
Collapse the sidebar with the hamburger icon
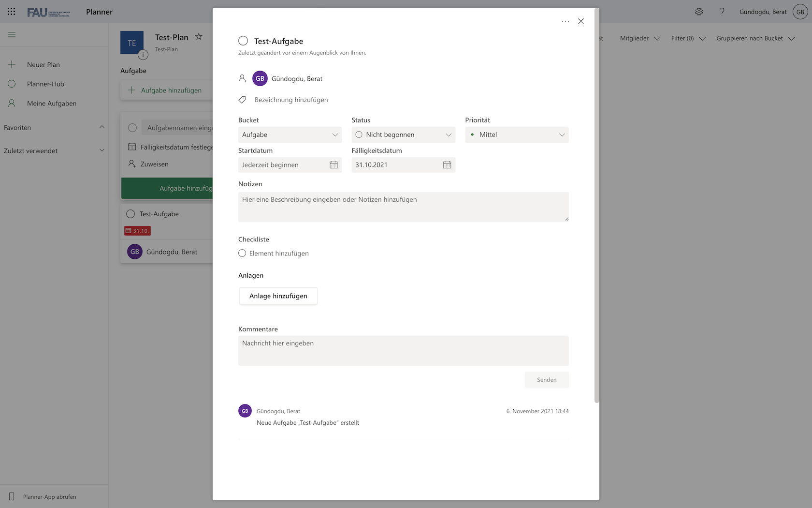click(x=12, y=34)
